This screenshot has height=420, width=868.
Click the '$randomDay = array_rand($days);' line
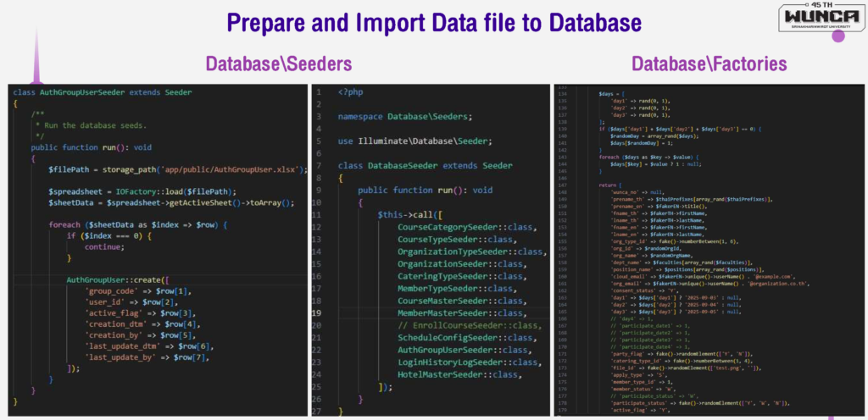pyautogui.click(x=654, y=136)
